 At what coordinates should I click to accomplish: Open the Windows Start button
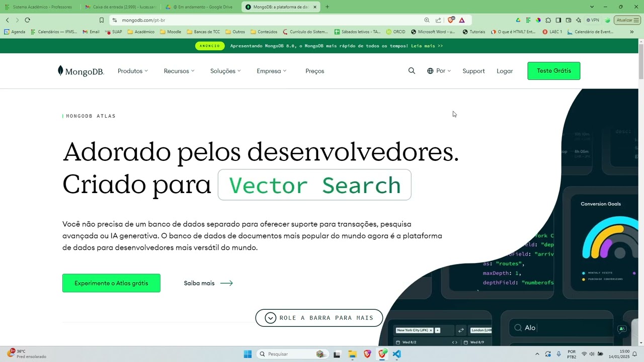(x=248, y=354)
